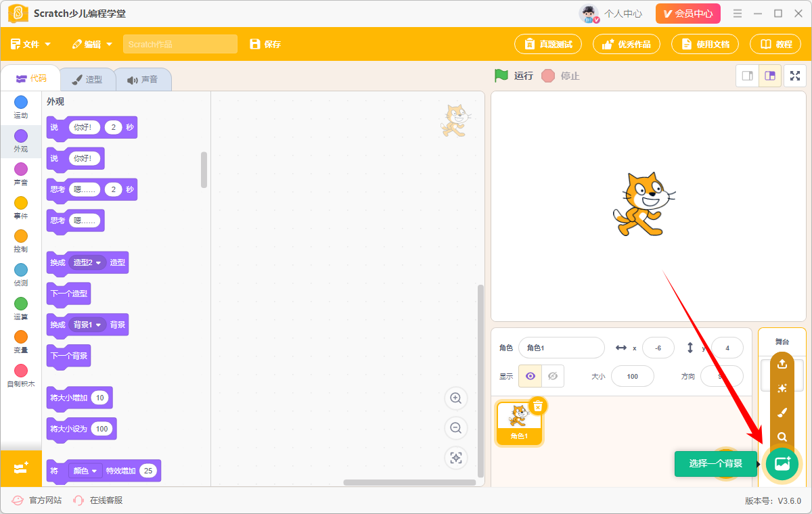
Task: Select the 自制积木 my blocks category
Action: (x=21, y=375)
